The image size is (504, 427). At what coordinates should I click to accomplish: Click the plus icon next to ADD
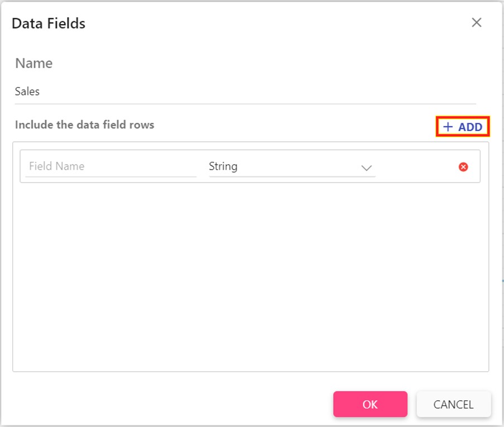(x=447, y=127)
